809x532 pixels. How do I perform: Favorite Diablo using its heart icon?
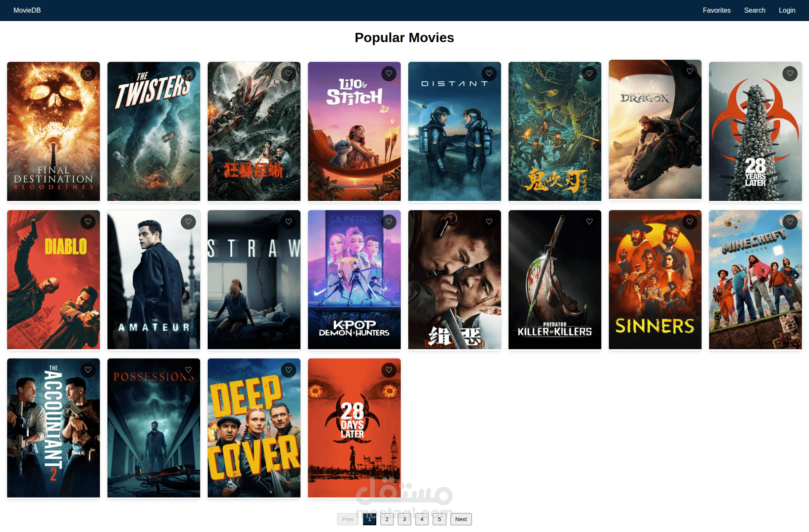(x=88, y=222)
